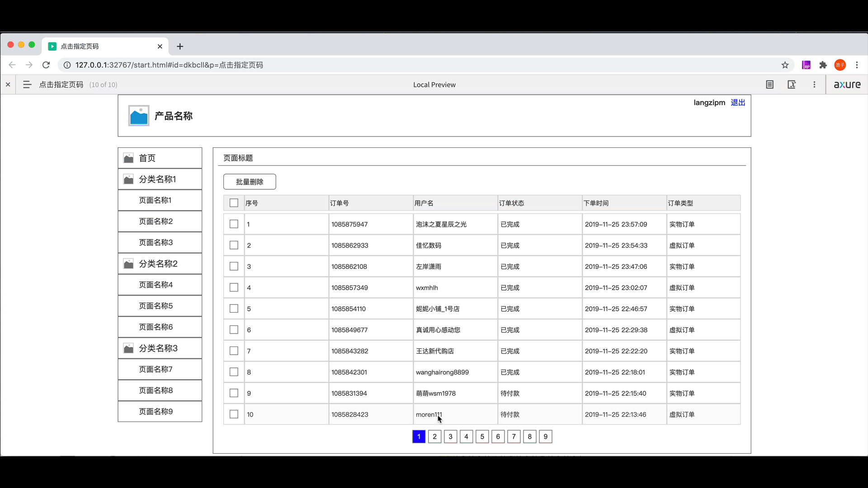This screenshot has width=868, height=488.
Task: Click the browser address bar URL
Action: click(x=169, y=65)
